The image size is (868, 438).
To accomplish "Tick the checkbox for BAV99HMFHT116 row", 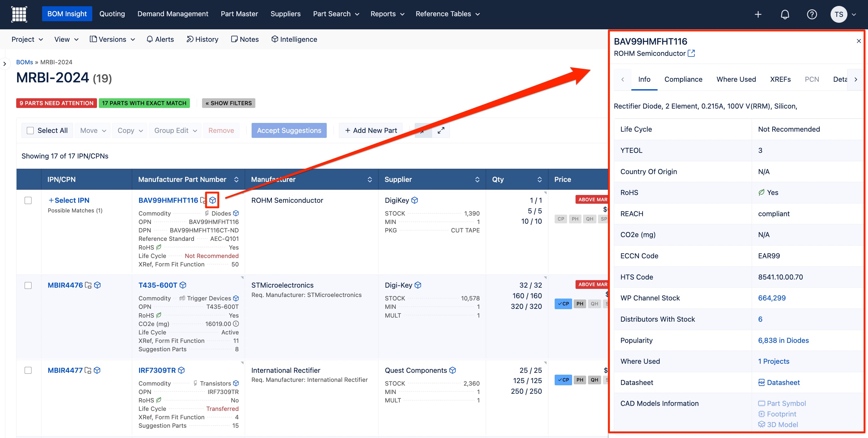I will [28, 200].
